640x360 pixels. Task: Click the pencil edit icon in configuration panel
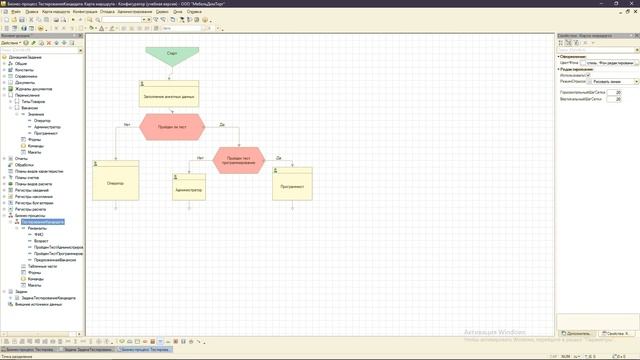pyautogui.click(x=34, y=43)
